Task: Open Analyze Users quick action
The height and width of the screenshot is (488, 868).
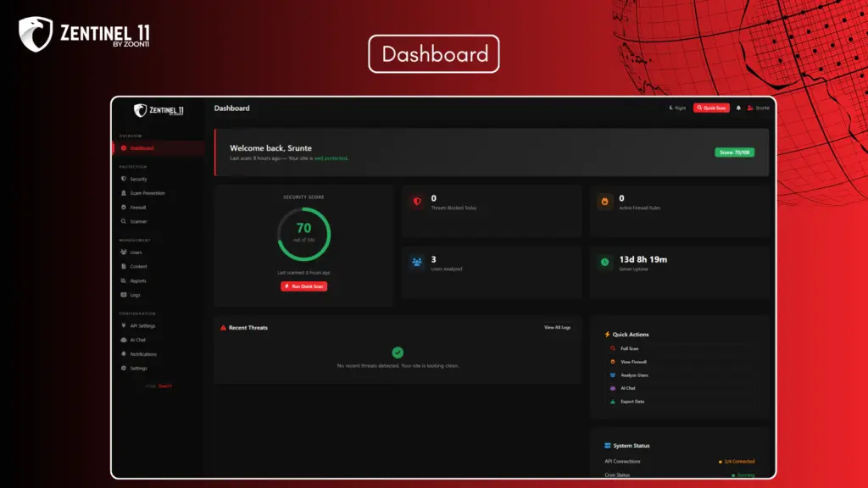Action: click(633, 375)
